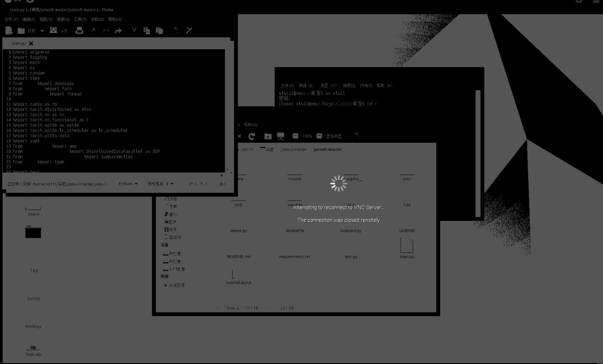Open the 搜索(S) menu in Pluma
The image size is (603, 364).
[x=63, y=19]
